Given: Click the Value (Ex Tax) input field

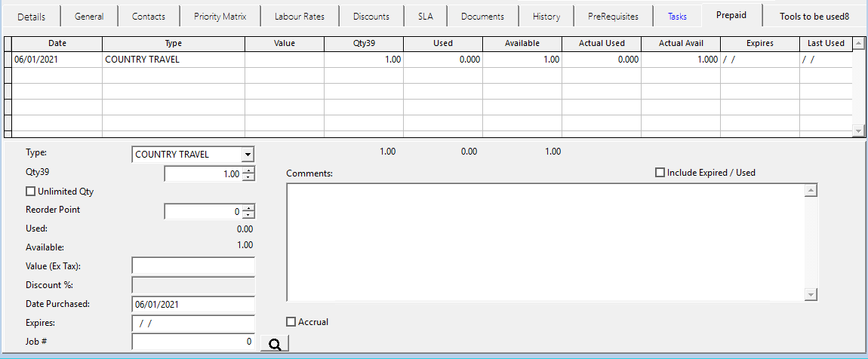Looking at the screenshot, I should pos(193,265).
